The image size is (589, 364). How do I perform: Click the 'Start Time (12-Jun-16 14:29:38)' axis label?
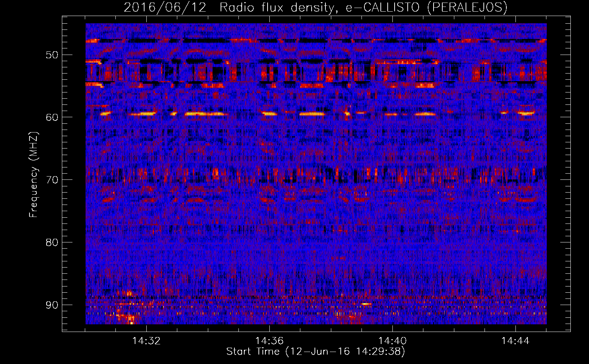(316, 352)
